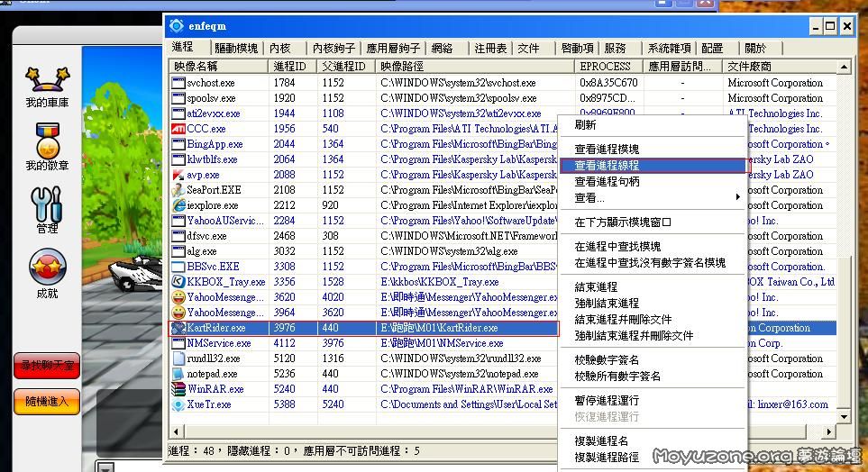This screenshot has height=472, width=868.
Task: Click the 尋找聊天室 button in game
Action: click(x=47, y=366)
